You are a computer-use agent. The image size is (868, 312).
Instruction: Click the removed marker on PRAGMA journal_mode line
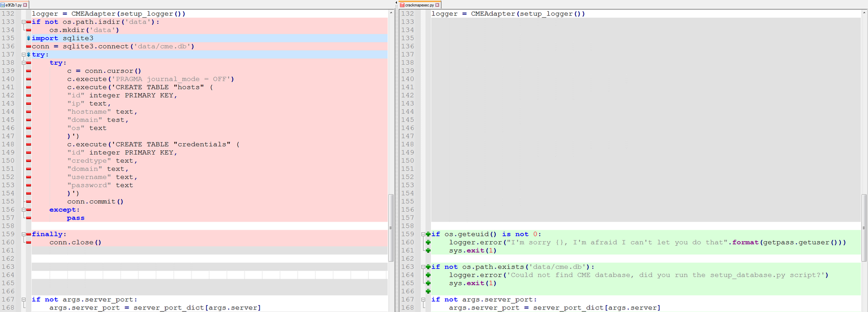pos(29,79)
